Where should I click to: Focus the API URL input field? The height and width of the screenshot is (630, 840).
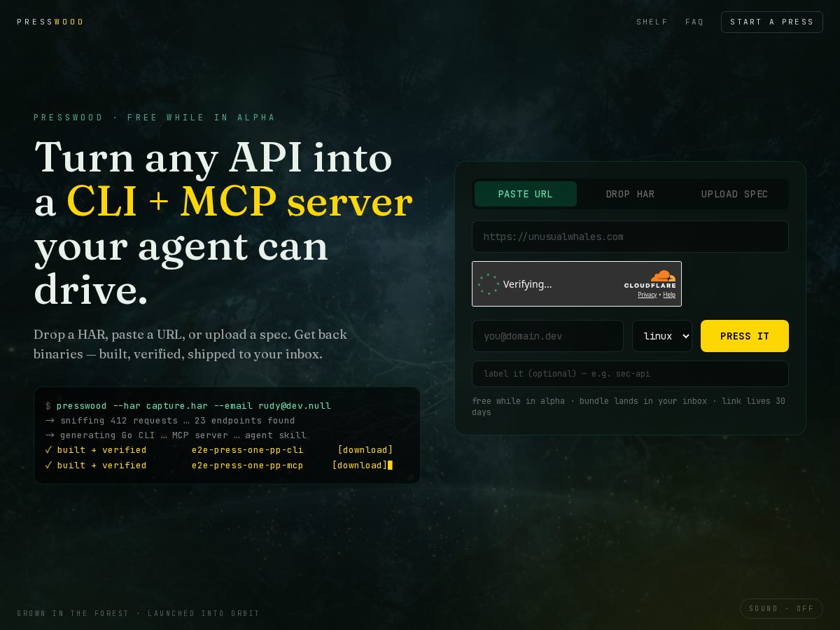click(630, 237)
